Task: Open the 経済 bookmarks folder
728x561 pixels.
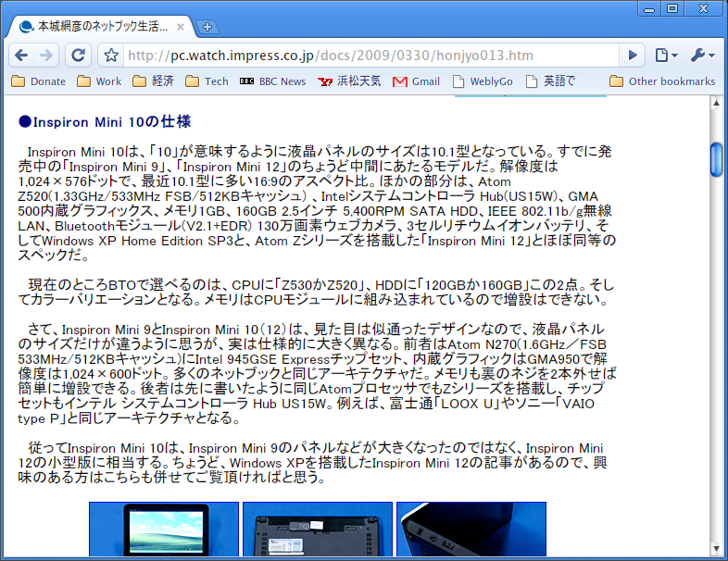Action: (x=153, y=81)
